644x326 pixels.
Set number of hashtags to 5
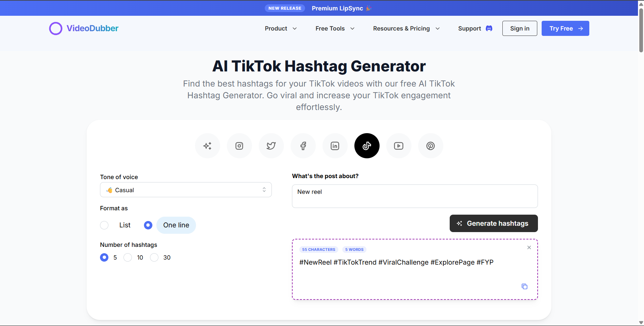coord(104,257)
